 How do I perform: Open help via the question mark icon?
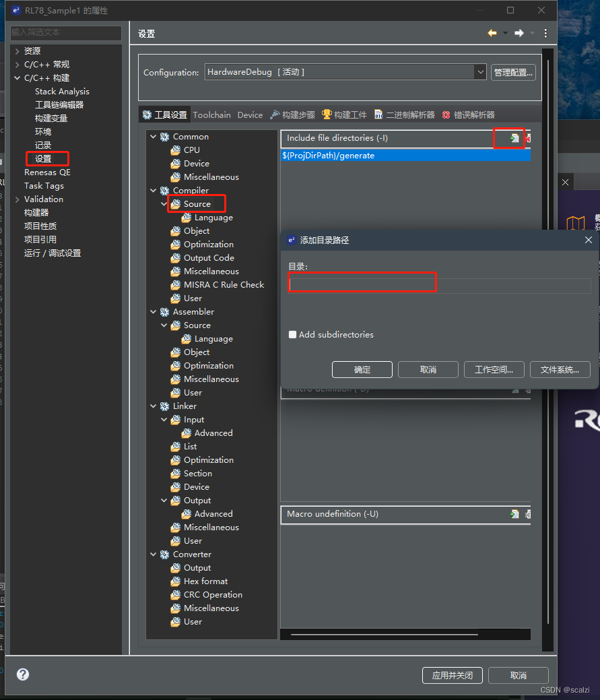(x=22, y=674)
